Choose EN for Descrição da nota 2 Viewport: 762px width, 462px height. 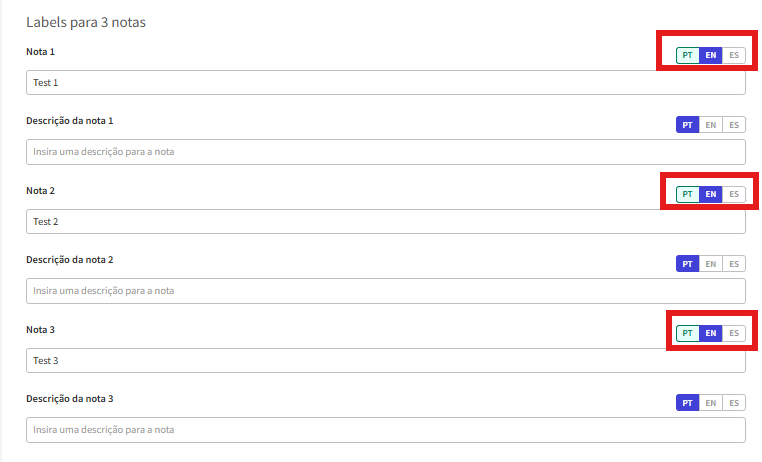710,264
